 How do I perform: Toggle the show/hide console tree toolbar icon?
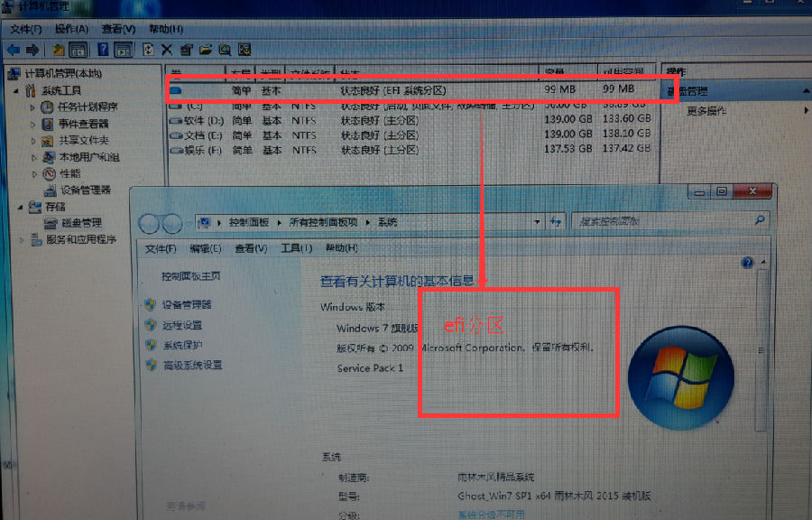click(x=78, y=50)
